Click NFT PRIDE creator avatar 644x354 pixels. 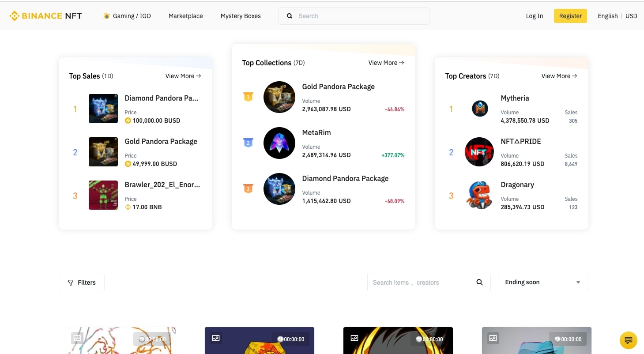pyautogui.click(x=479, y=152)
